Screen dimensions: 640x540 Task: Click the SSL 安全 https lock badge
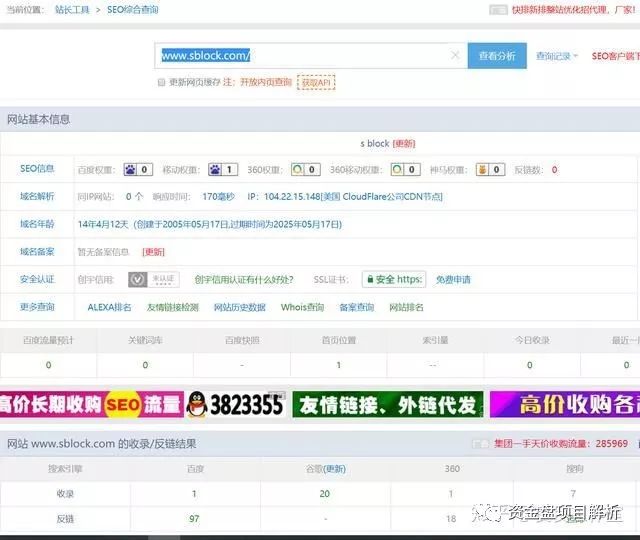394,280
